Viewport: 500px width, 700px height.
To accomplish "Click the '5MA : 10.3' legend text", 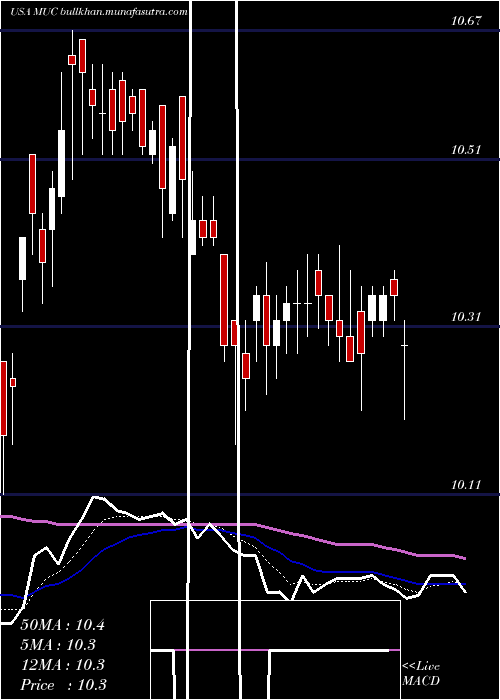I will point(58,645).
